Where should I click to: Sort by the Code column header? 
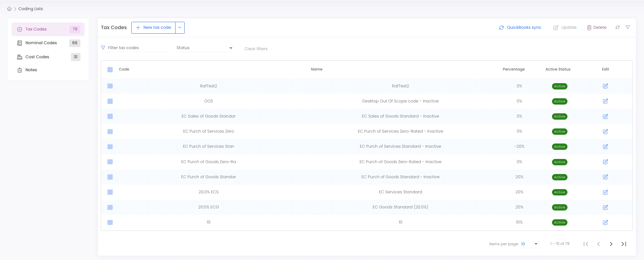[124, 69]
